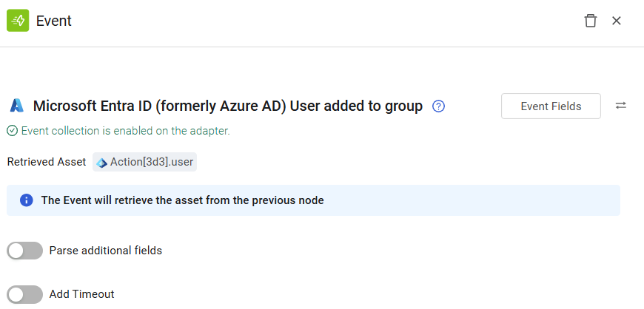Open the Event Fields button
Image resolution: width=644 pixels, height=309 pixels.
pos(551,106)
